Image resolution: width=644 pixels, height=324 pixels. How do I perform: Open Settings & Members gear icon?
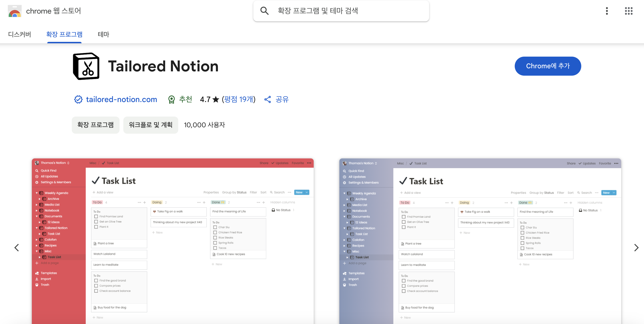(x=37, y=182)
